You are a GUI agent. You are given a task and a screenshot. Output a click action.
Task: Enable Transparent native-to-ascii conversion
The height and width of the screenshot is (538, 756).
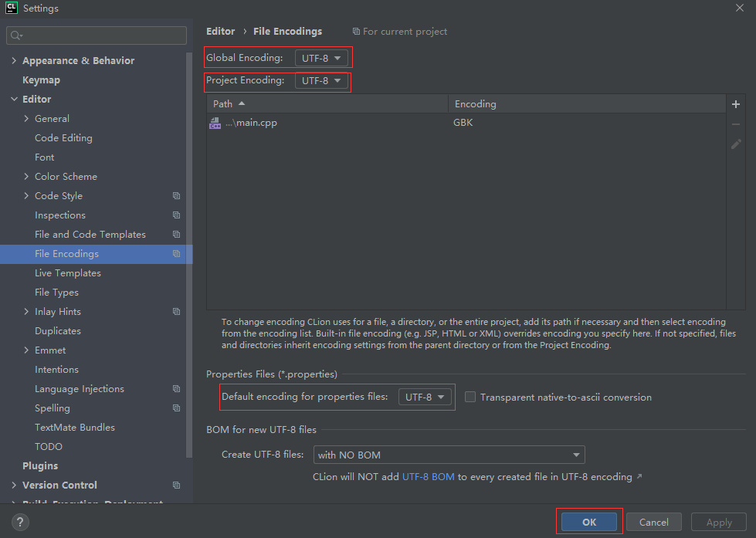470,397
